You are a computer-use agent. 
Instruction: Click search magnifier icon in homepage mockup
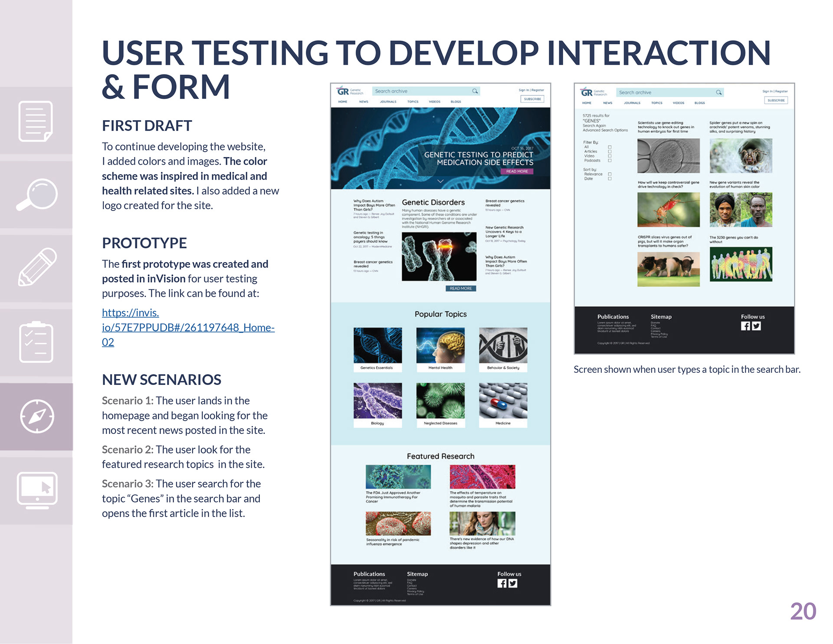pyautogui.click(x=475, y=91)
